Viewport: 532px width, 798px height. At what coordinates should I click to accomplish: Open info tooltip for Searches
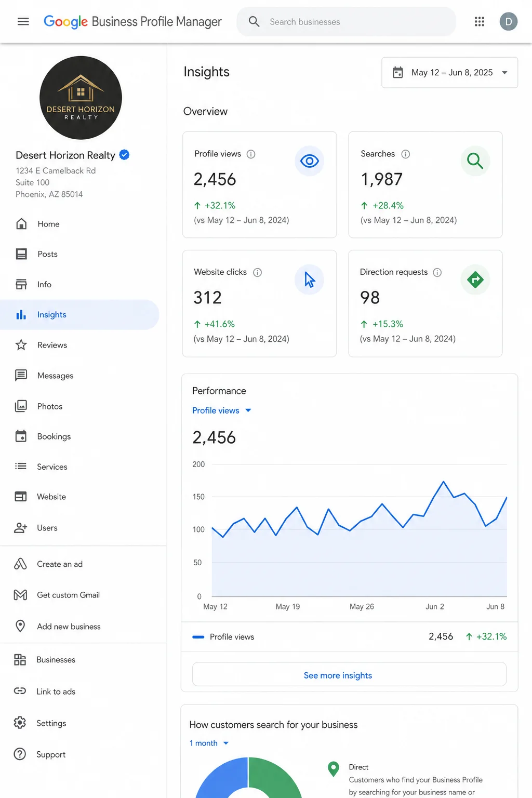tap(406, 154)
